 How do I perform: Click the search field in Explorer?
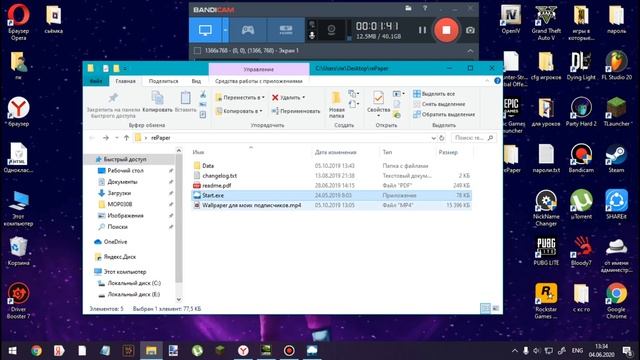(x=474, y=138)
